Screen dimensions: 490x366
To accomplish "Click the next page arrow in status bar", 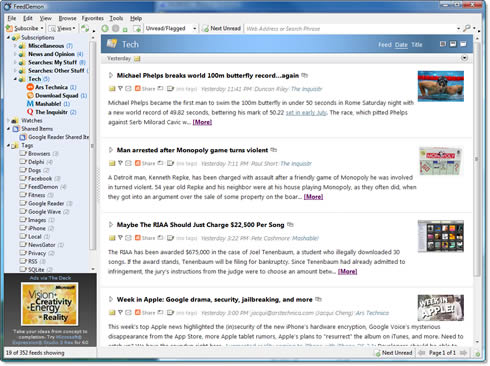I will pos(463,353).
